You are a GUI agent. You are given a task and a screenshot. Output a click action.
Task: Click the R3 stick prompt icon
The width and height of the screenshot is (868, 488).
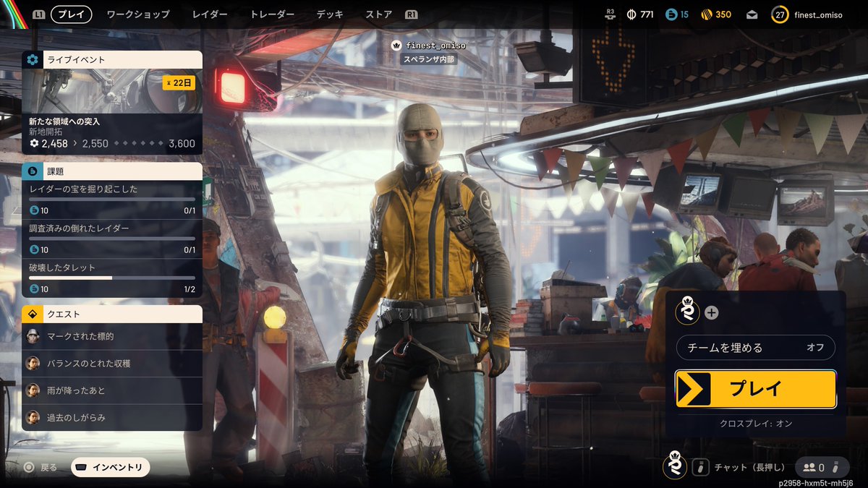[610, 14]
